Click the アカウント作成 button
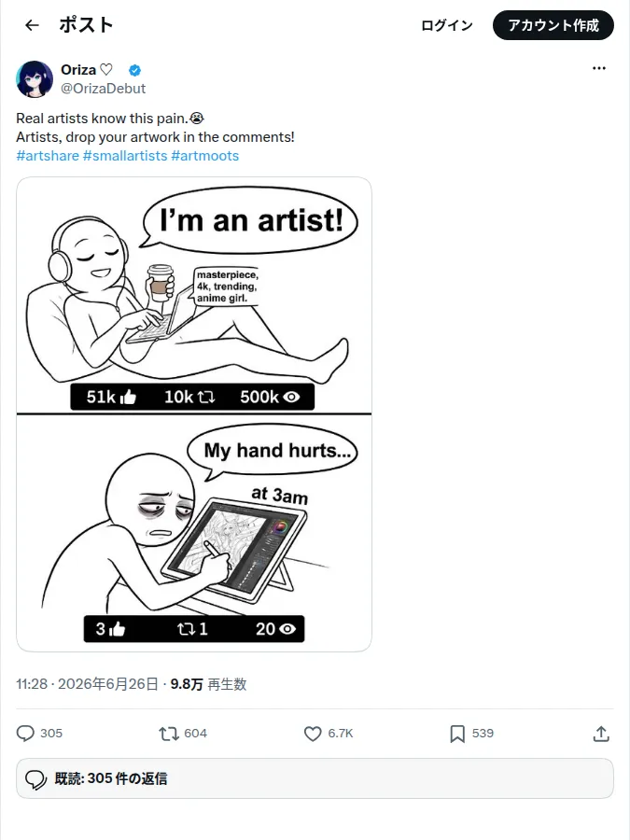Viewport: 630px width, 840px height. coord(553,25)
